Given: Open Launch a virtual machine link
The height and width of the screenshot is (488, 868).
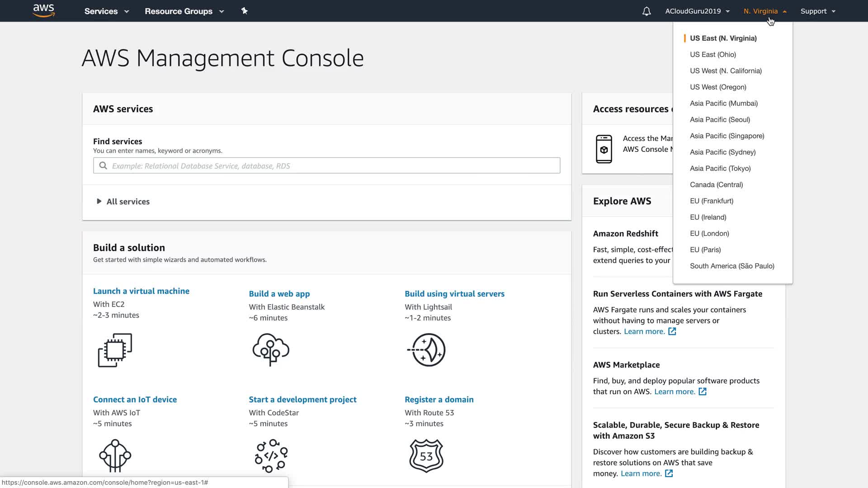Looking at the screenshot, I should coord(141,291).
